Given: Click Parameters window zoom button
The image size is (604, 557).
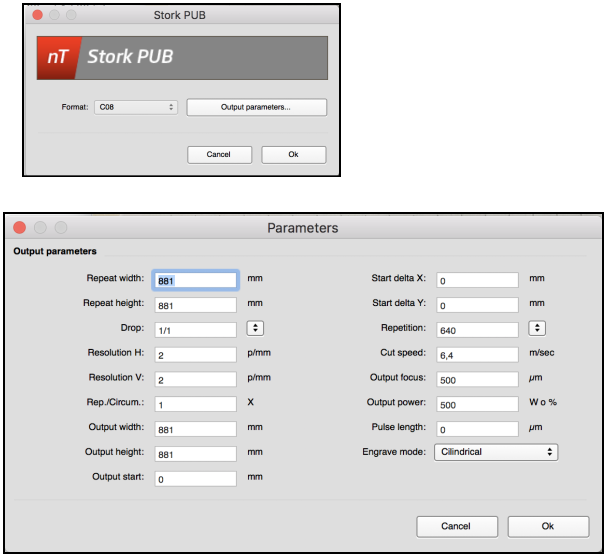Looking at the screenshot, I should tap(61, 228).
